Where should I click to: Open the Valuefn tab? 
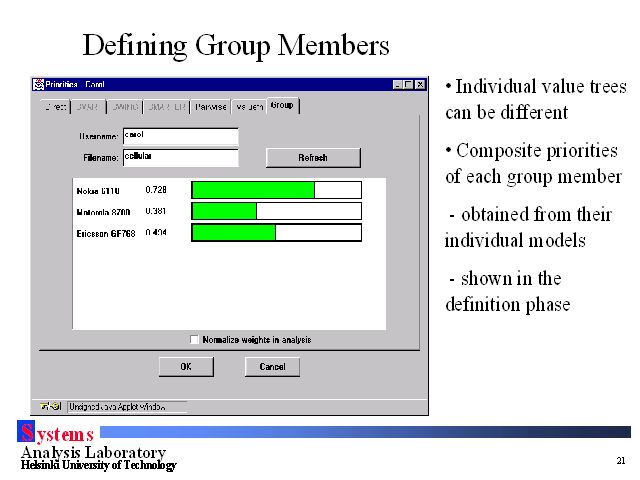point(249,106)
